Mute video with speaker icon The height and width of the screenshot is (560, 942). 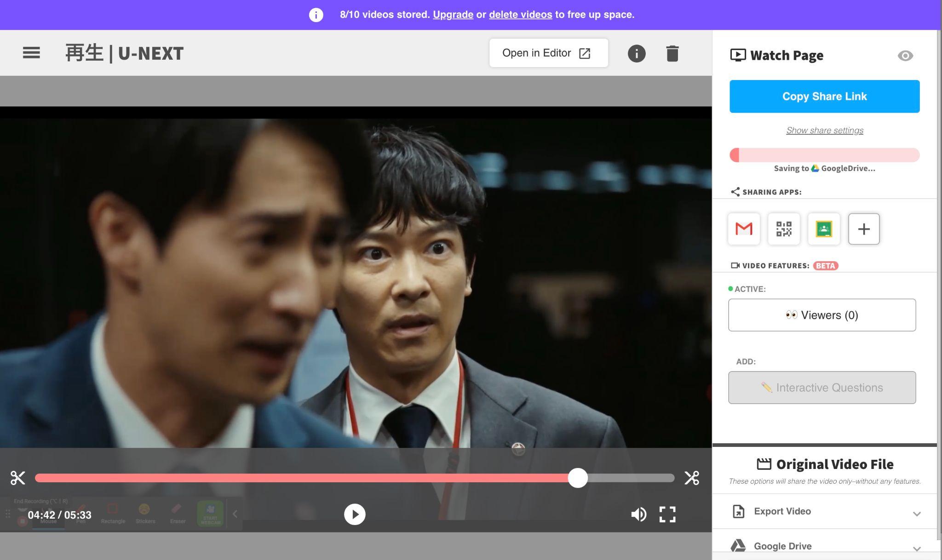pos(638,514)
